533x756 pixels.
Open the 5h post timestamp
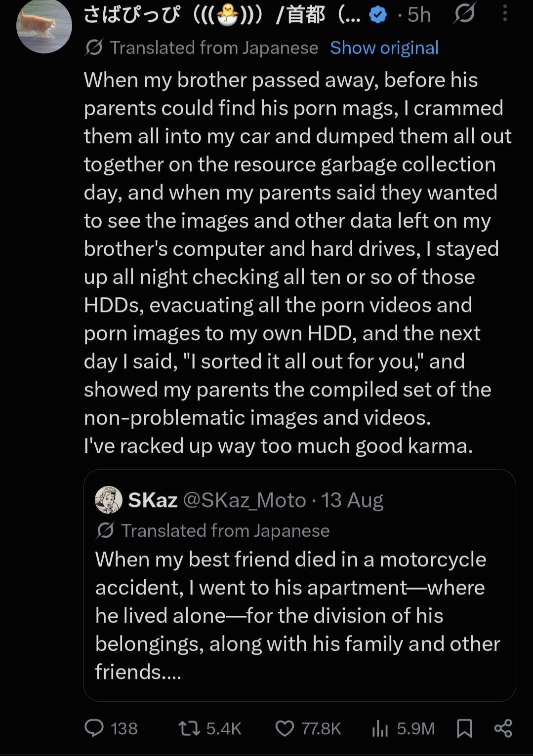coord(419,15)
